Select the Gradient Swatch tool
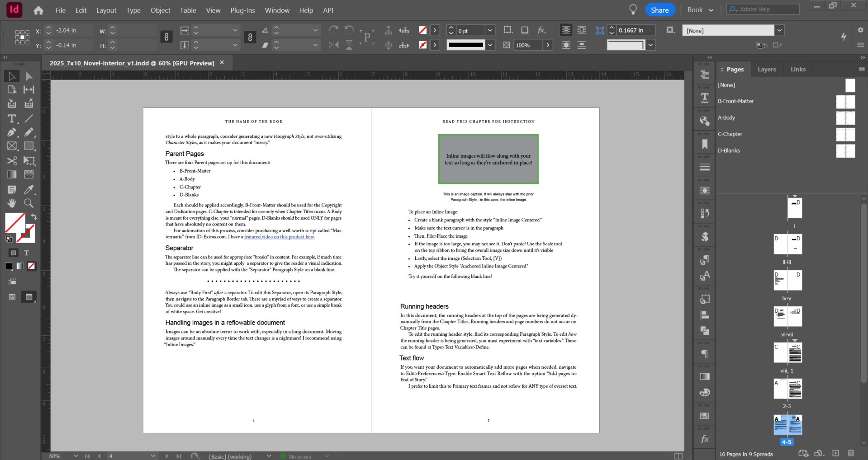This screenshot has height=460, width=868. [12, 174]
